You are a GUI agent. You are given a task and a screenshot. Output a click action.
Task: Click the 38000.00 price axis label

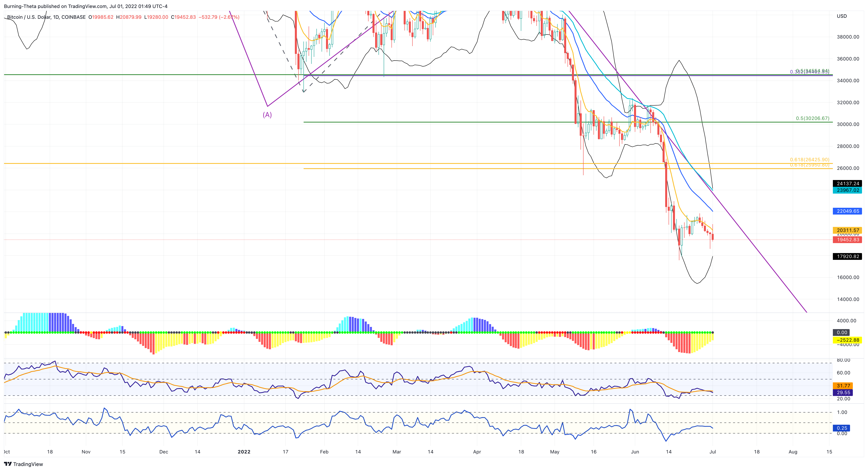848,37
